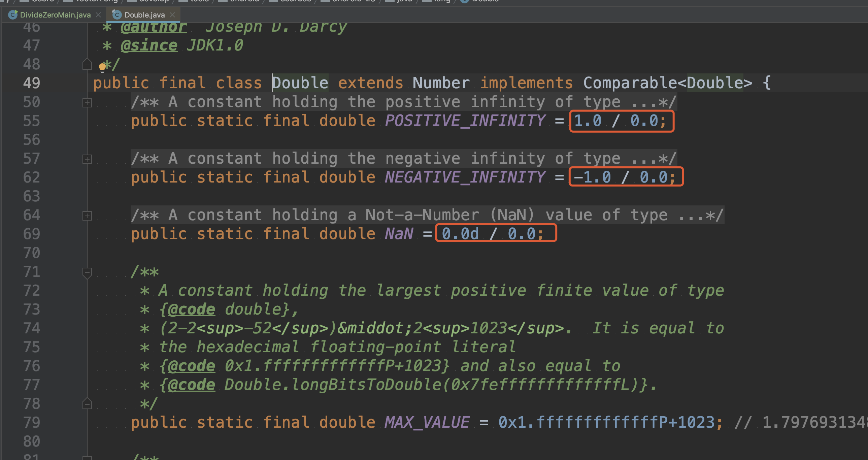Screen dimensions: 868x460
Task: Switch to the DivideZeroMain.java tab
Action: click(x=55, y=15)
